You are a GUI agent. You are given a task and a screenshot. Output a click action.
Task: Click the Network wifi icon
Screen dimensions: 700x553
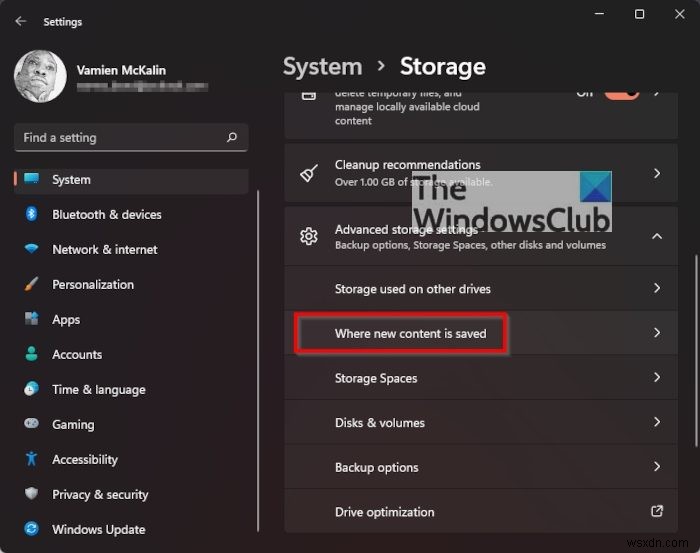pyautogui.click(x=31, y=249)
